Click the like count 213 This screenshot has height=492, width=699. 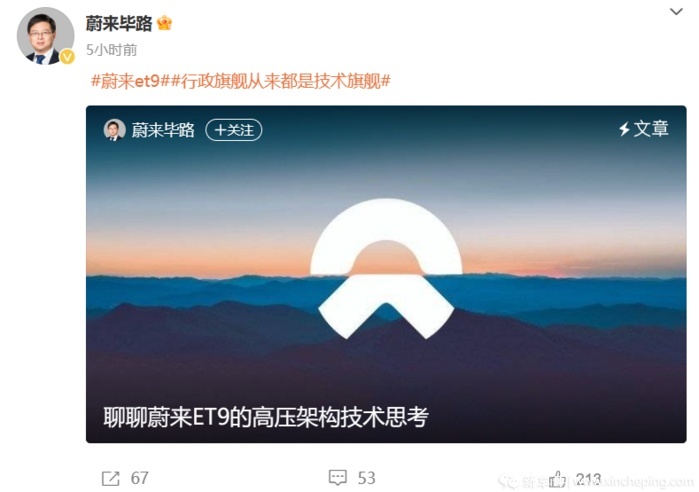[x=588, y=479]
